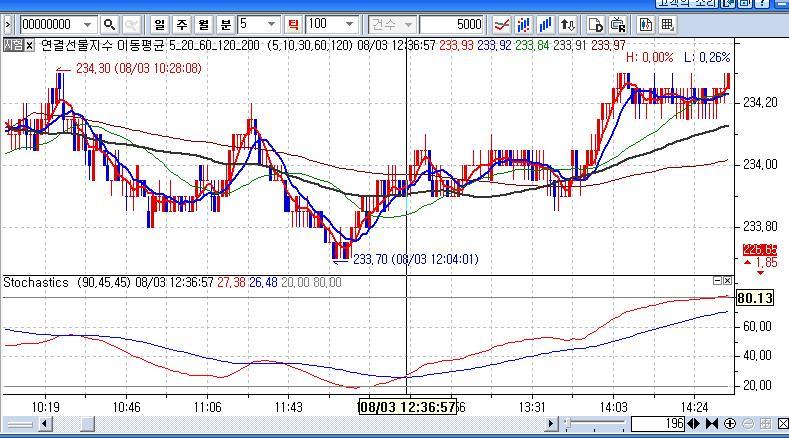Toggle the red 틱 tick period button
This screenshot has width=789, height=438.
293,24
